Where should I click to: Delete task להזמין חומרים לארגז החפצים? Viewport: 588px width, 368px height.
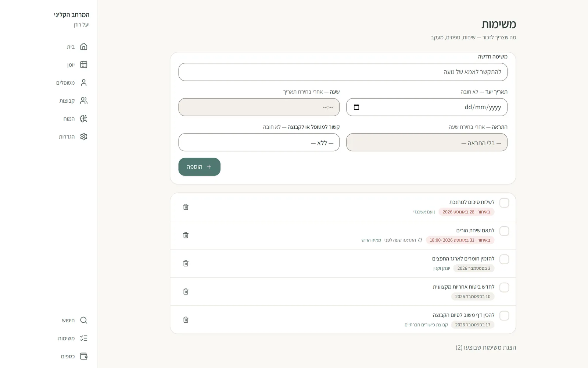(x=186, y=263)
